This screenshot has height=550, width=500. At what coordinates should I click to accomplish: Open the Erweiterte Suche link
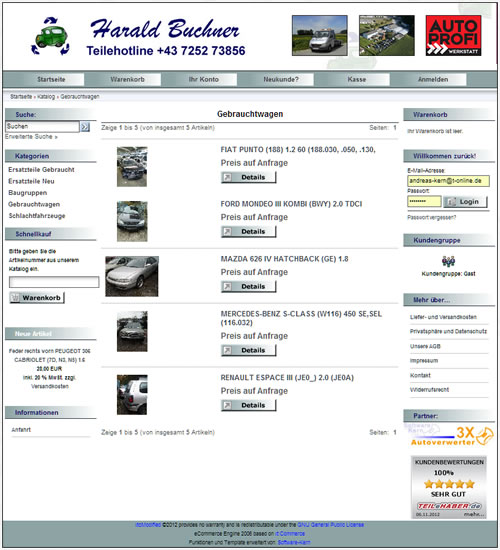[31, 137]
